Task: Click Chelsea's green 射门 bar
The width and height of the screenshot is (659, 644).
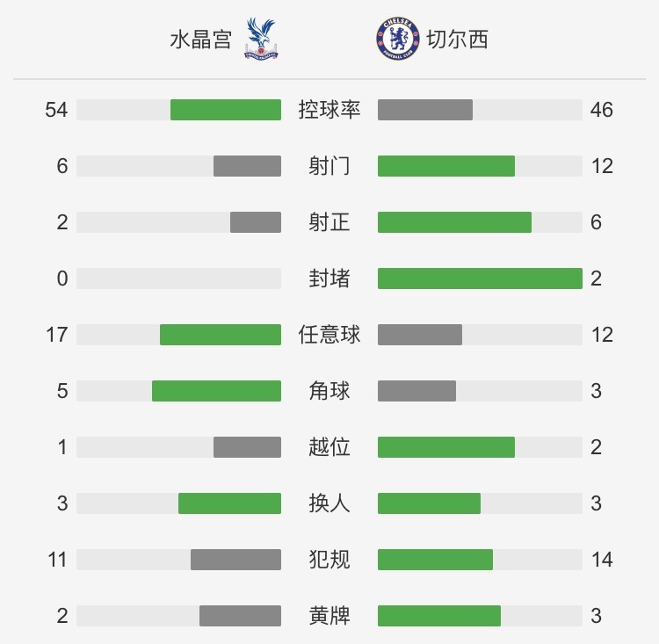Action: [446, 166]
